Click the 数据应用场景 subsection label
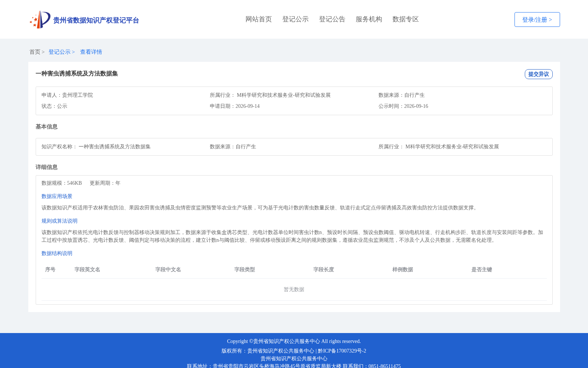Screen dimensions: 588x368 coord(57,196)
